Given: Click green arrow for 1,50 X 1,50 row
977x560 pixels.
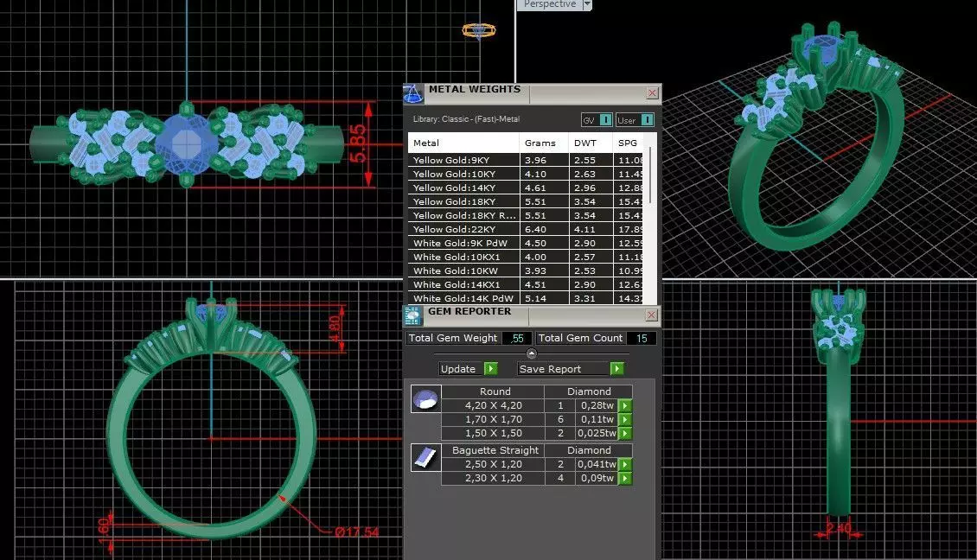Looking at the screenshot, I should pyautogui.click(x=625, y=433).
